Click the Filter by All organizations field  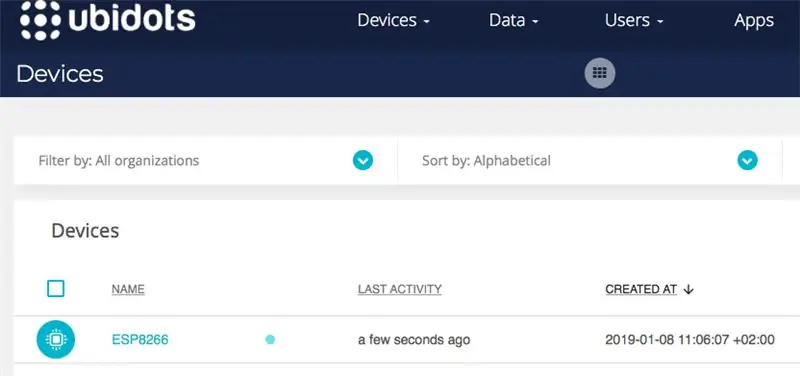point(206,161)
